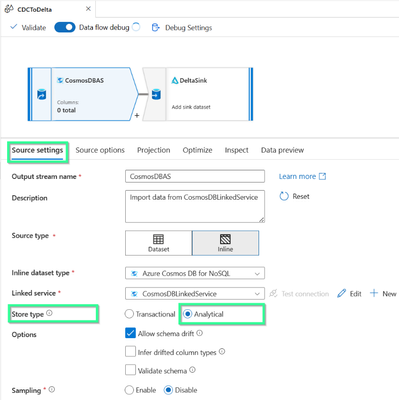Image resolution: width=399 pixels, height=400 pixels.
Task: Click the Output stream name input field
Action: point(195,176)
